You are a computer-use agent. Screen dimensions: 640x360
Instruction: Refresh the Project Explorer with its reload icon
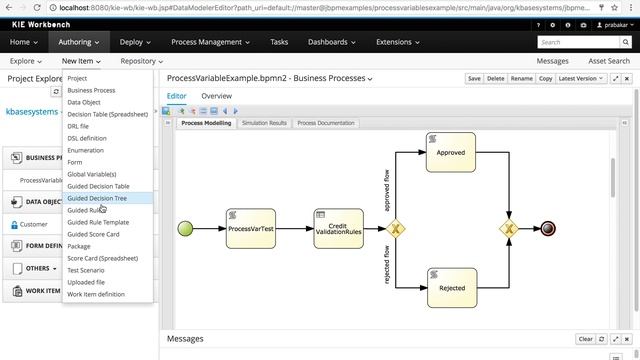56,92
